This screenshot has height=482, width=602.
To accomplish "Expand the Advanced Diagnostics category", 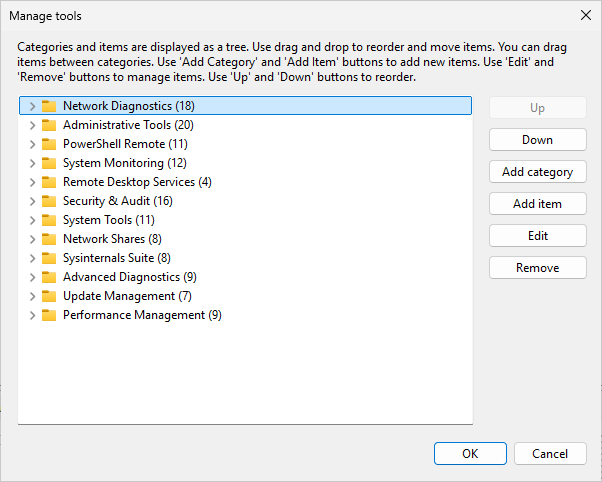I will coord(32,277).
